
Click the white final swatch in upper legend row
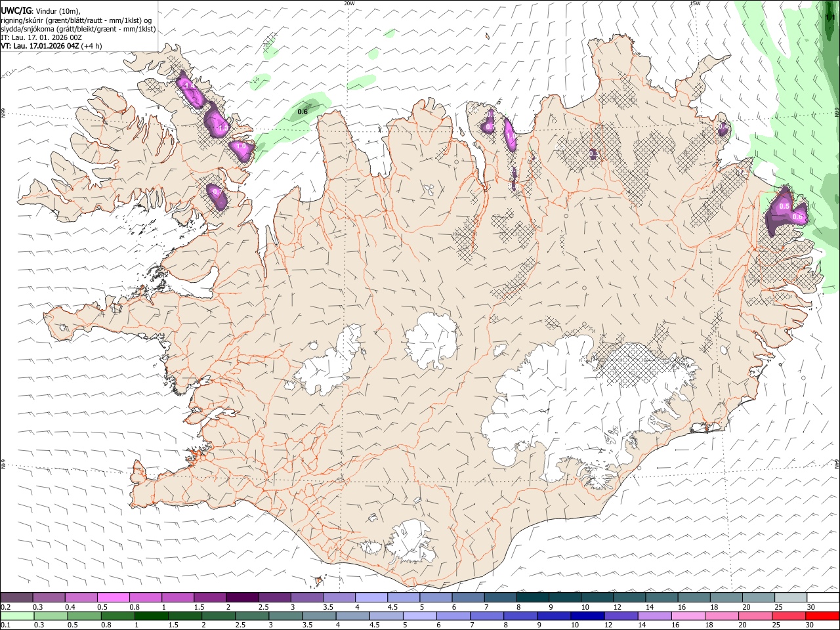[823, 597]
